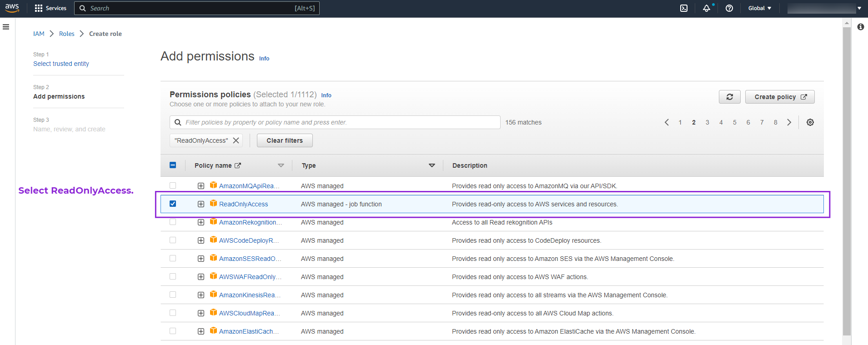Open the info panel icon at right edge
Viewport: 868px width, 345px height.
click(861, 27)
